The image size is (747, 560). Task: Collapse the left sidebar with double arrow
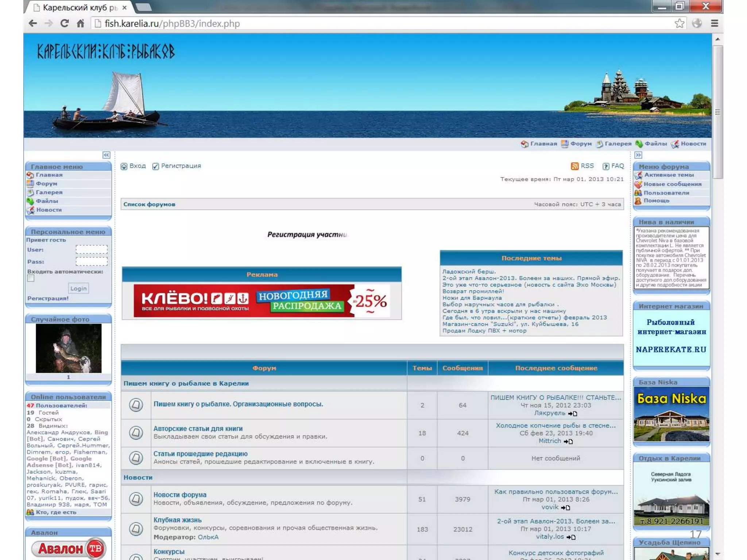click(106, 155)
